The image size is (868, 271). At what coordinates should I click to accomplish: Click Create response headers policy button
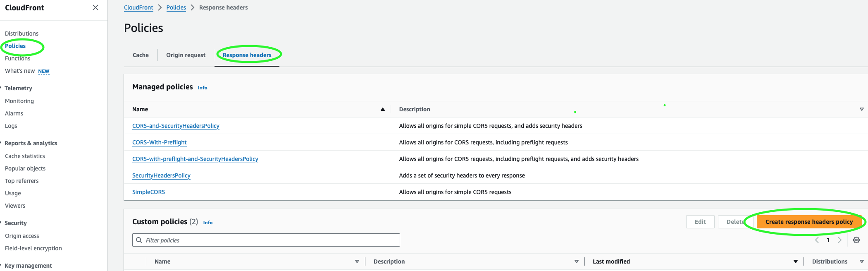809,222
